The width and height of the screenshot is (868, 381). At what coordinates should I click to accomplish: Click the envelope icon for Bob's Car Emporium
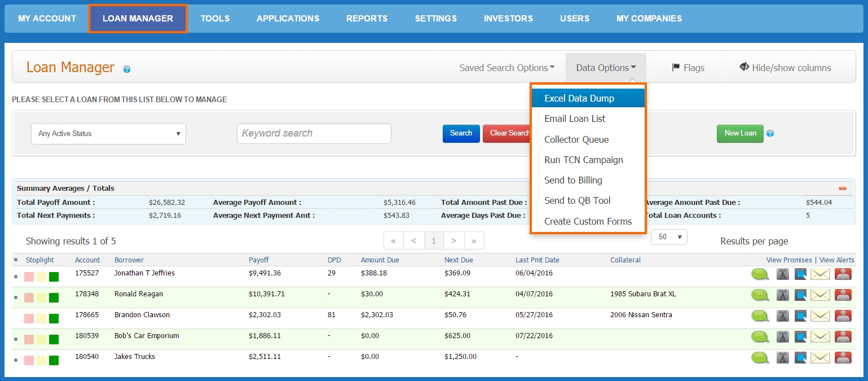(820, 337)
